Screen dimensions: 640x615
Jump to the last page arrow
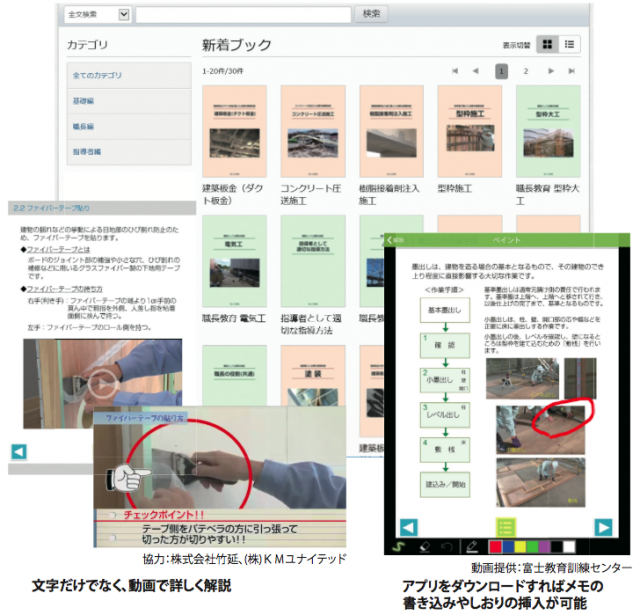click(574, 72)
